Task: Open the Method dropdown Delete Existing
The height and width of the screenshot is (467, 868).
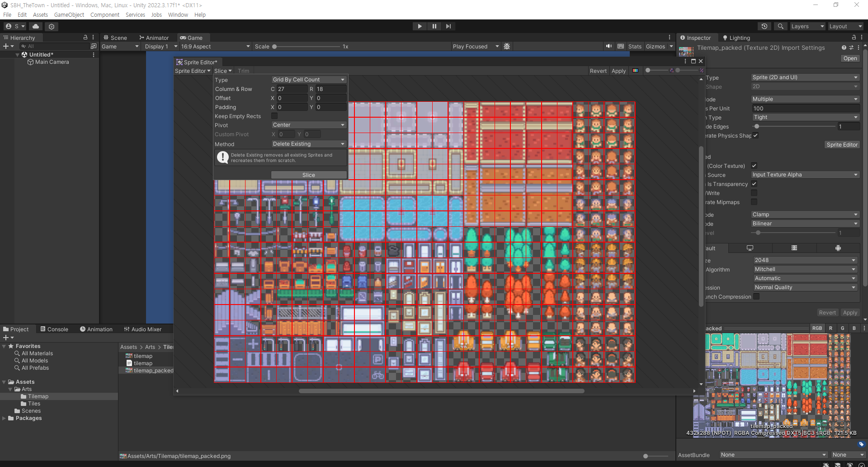Action: point(309,144)
